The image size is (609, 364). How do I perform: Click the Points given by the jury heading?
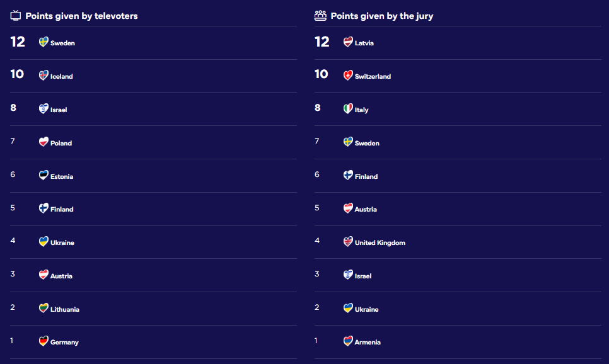pos(382,16)
